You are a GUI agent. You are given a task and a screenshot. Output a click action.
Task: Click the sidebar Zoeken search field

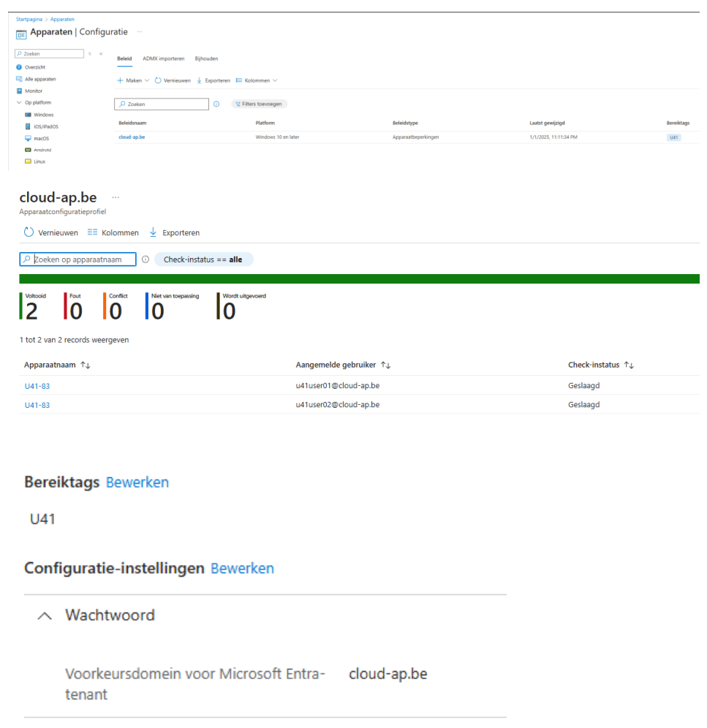pyautogui.click(x=49, y=54)
